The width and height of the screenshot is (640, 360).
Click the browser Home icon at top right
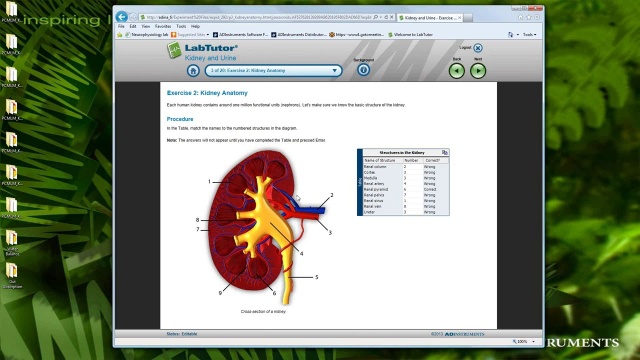click(520, 17)
